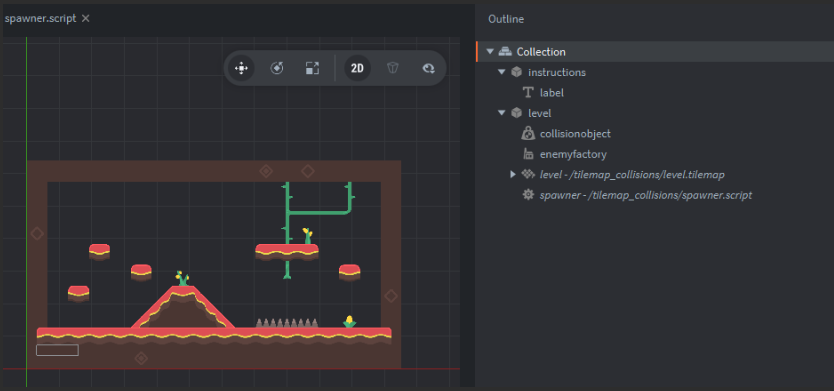Screen dimensions: 834x391
Task: Select the Rotate tool icon
Action: pos(277,68)
